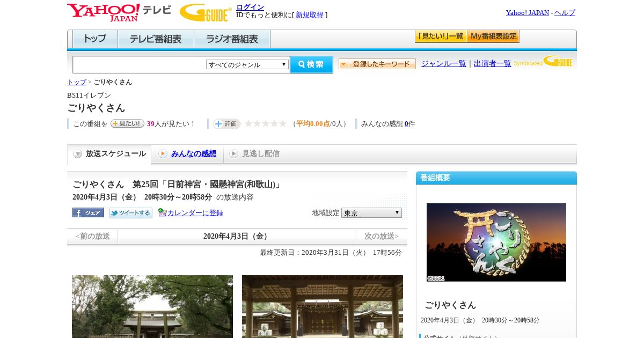Click the Yahoo! Japan テレビ logo

pos(119,12)
